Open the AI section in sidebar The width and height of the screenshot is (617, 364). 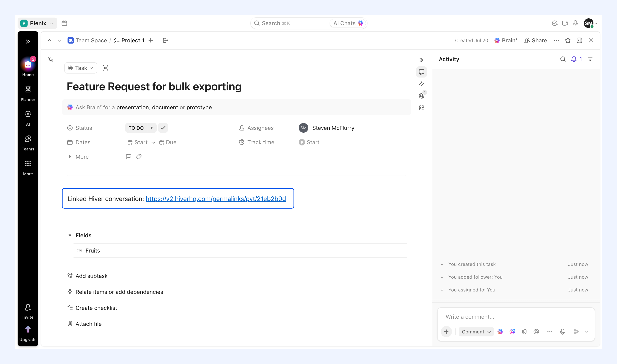(x=28, y=118)
